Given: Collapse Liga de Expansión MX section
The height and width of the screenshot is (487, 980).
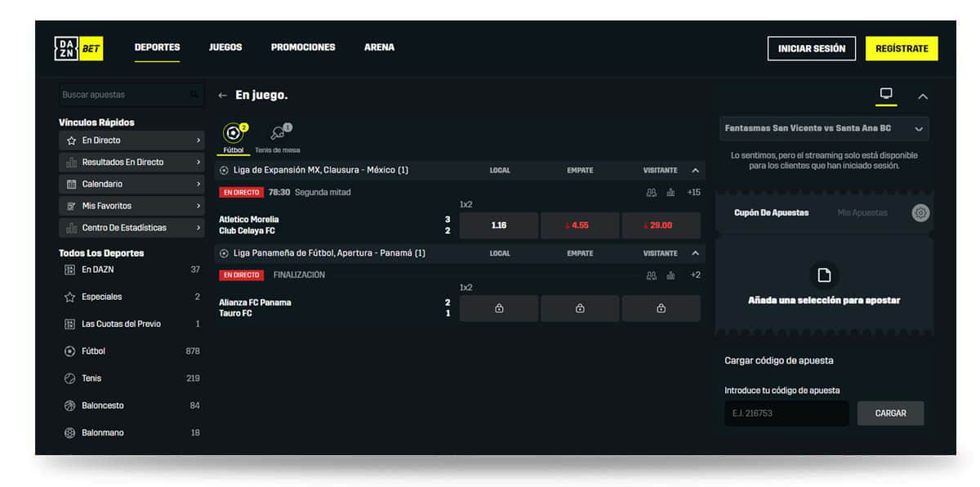Looking at the screenshot, I should pyautogui.click(x=695, y=170).
